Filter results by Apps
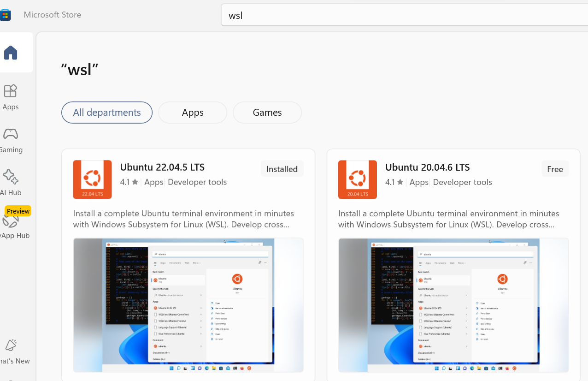The height and width of the screenshot is (381, 588). (x=193, y=113)
